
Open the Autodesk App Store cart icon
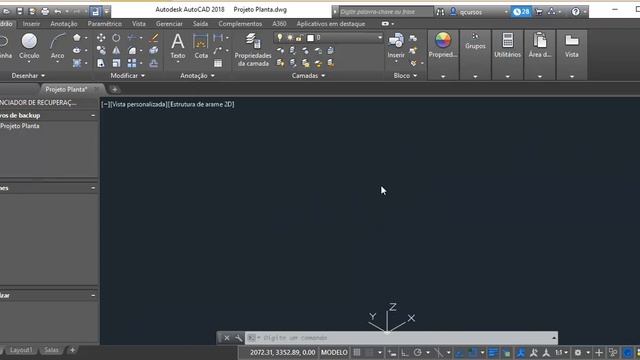(x=539, y=12)
